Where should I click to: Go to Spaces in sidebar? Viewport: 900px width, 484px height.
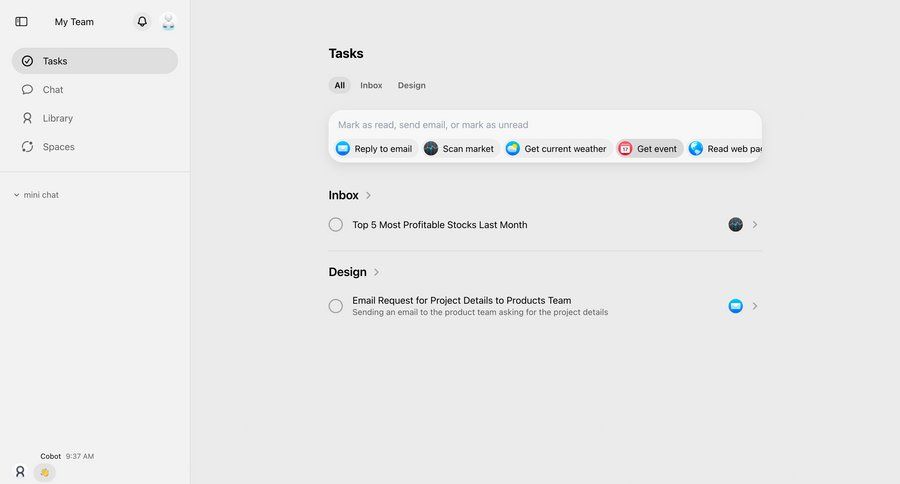tap(58, 147)
